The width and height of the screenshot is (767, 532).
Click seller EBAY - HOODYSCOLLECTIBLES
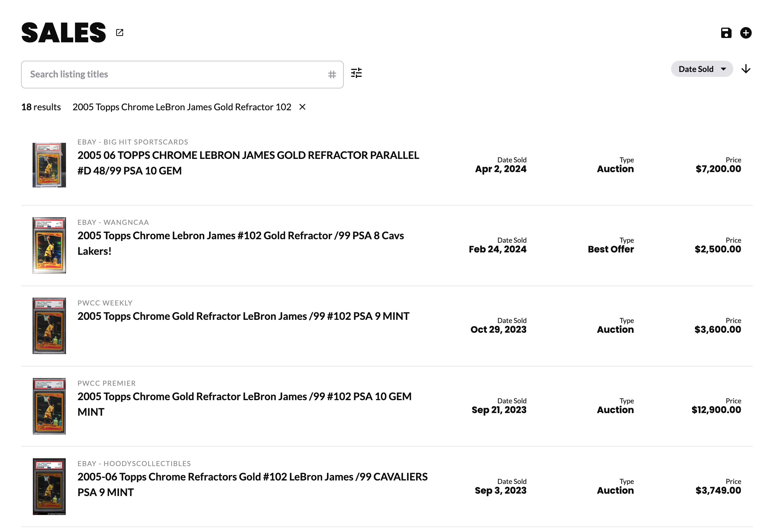(x=134, y=463)
